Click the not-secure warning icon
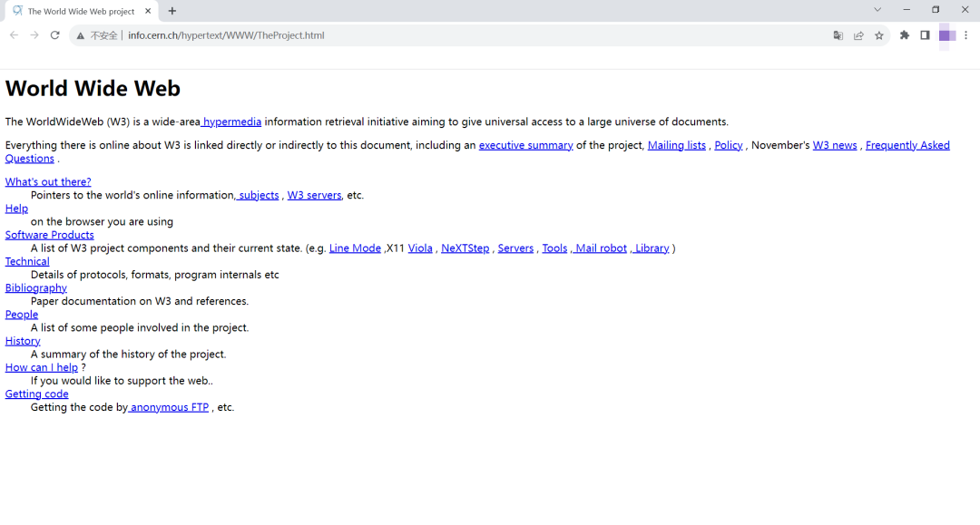Image resolution: width=980 pixels, height=525 pixels. [80, 35]
